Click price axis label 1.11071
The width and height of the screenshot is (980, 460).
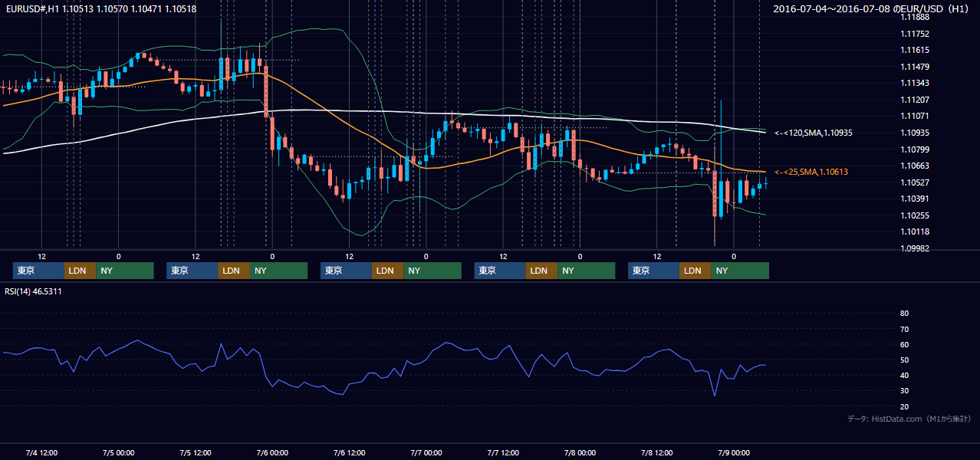point(915,116)
